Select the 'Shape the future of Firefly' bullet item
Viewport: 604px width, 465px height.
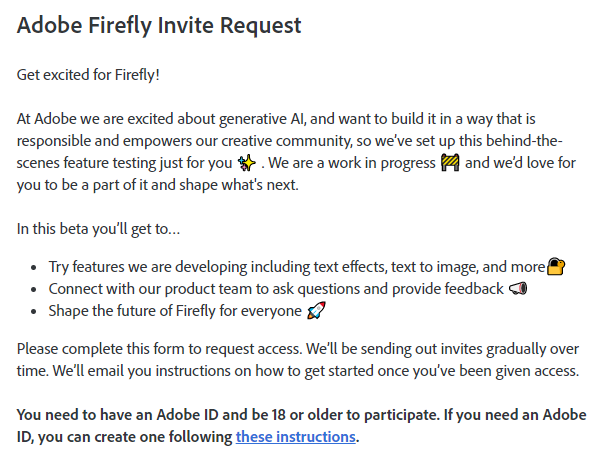pos(187,311)
